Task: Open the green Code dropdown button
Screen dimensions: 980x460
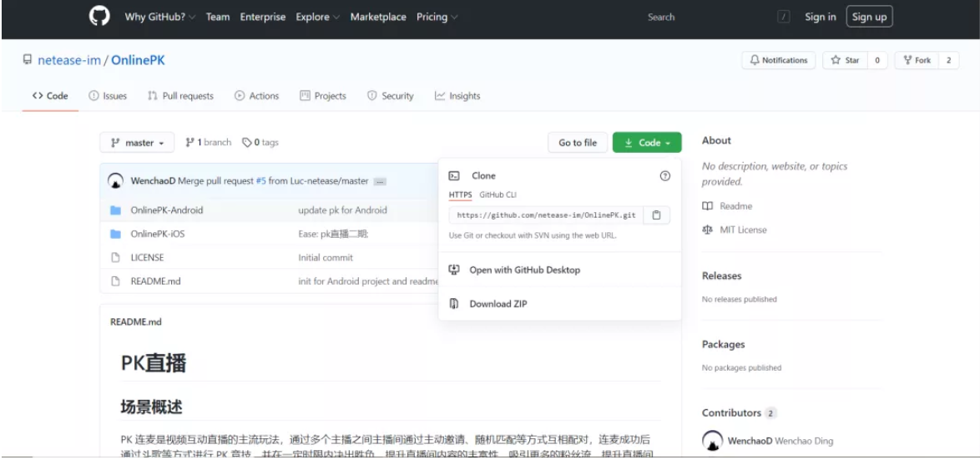Action: pos(647,143)
